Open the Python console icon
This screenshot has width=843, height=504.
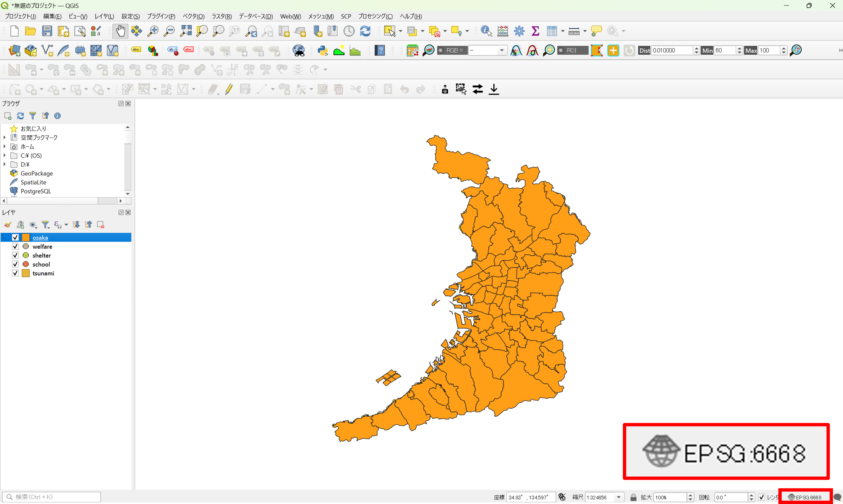click(323, 51)
